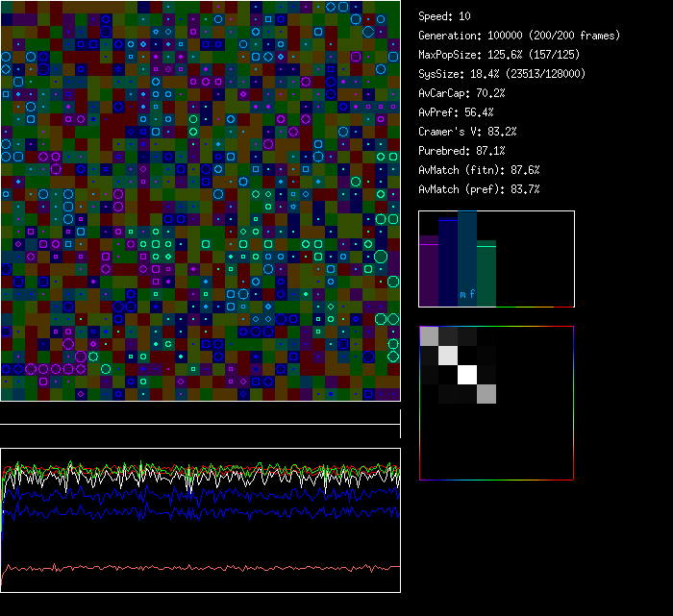
Task: Click the AvMatch (fitn) statistic
Action: tap(479, 170)
